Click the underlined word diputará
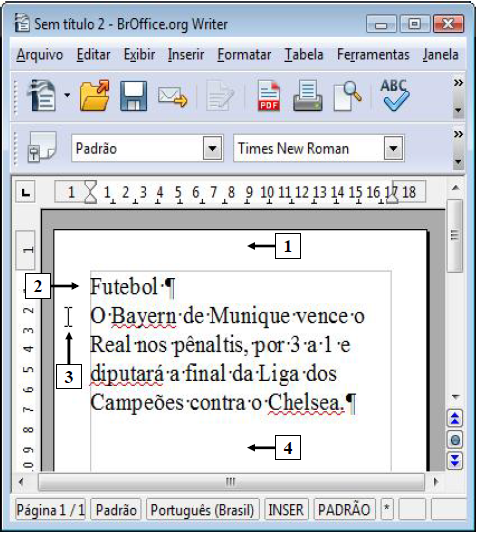 127,375
